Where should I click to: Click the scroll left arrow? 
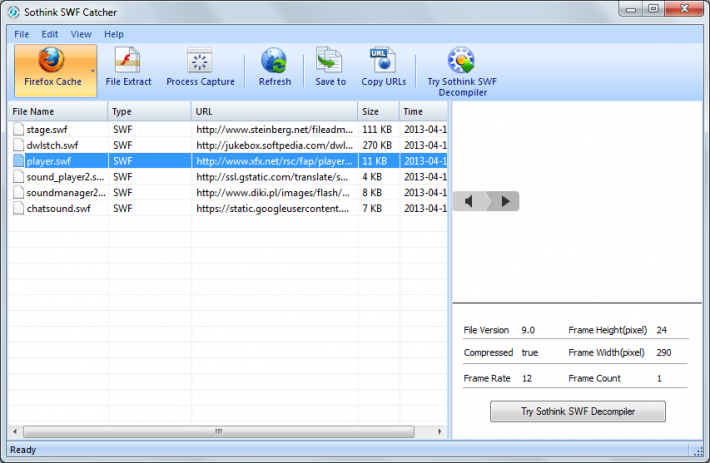pyautogui.click(x=15, y=432)
